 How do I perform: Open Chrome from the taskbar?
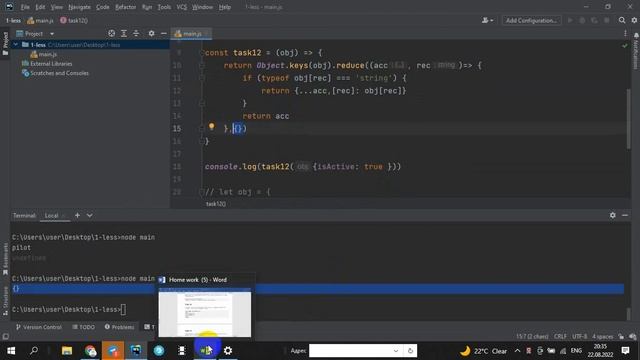pos(90,351)
